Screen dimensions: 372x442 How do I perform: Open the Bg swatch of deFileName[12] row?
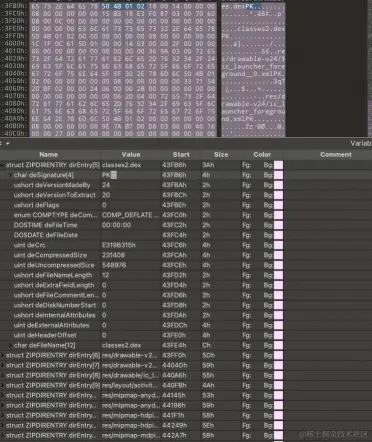coord(278,345)
